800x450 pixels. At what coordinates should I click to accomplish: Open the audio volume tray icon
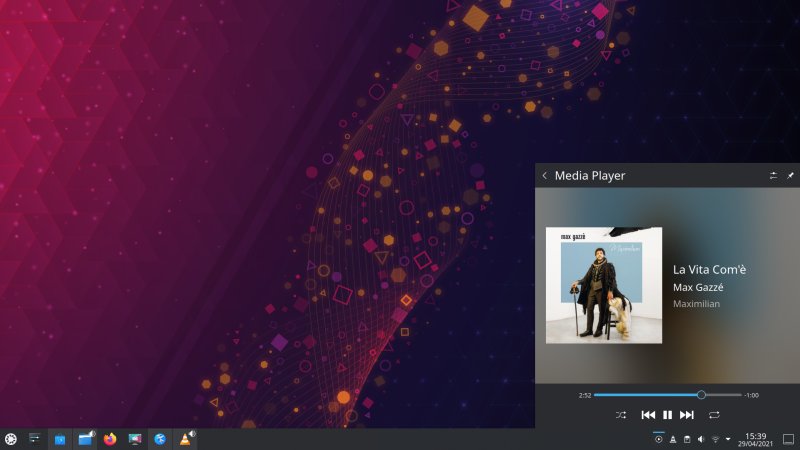click(x=701, y=439)
